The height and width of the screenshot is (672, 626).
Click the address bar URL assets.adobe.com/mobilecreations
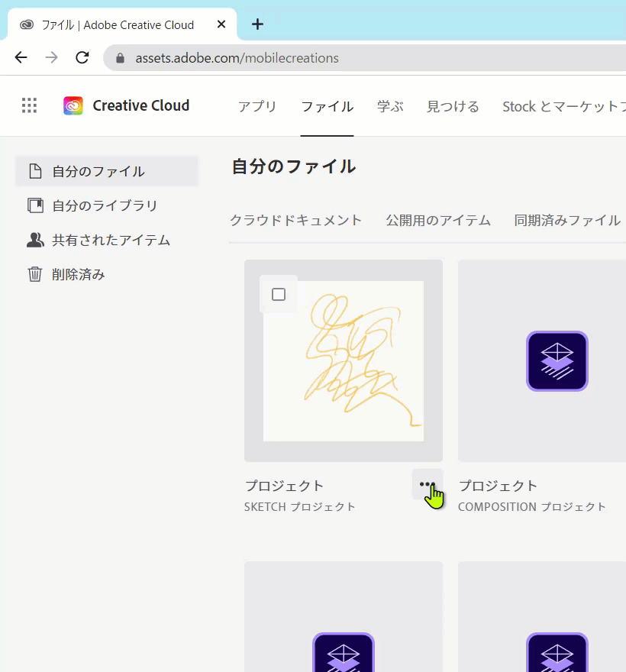(x=237, y=58)
